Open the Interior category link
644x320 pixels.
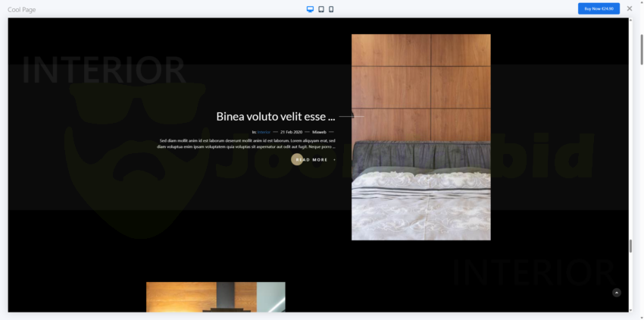pos(264,132)
